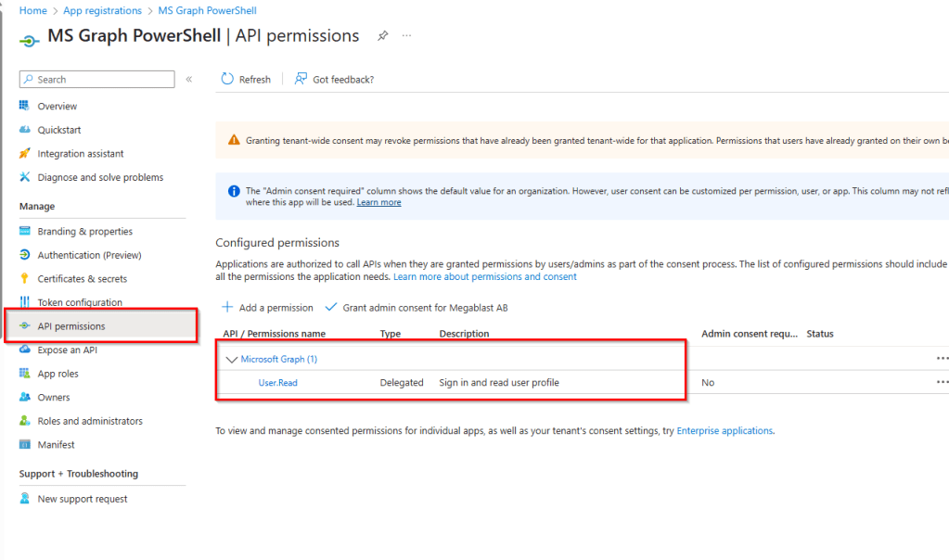Viewport: 949px width, 560px height.
Task: Open Learn more about permissions and consent
Action: (484, 277)
